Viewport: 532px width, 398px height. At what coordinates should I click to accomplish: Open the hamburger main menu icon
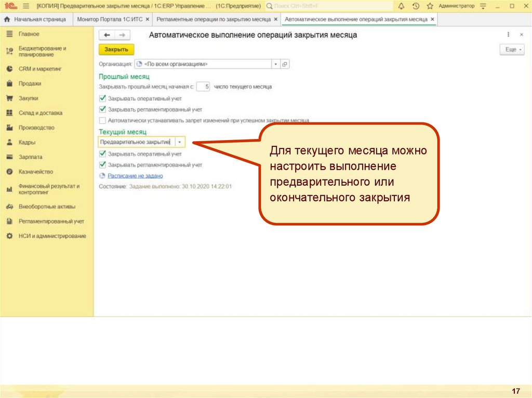[x=25, y=6]
